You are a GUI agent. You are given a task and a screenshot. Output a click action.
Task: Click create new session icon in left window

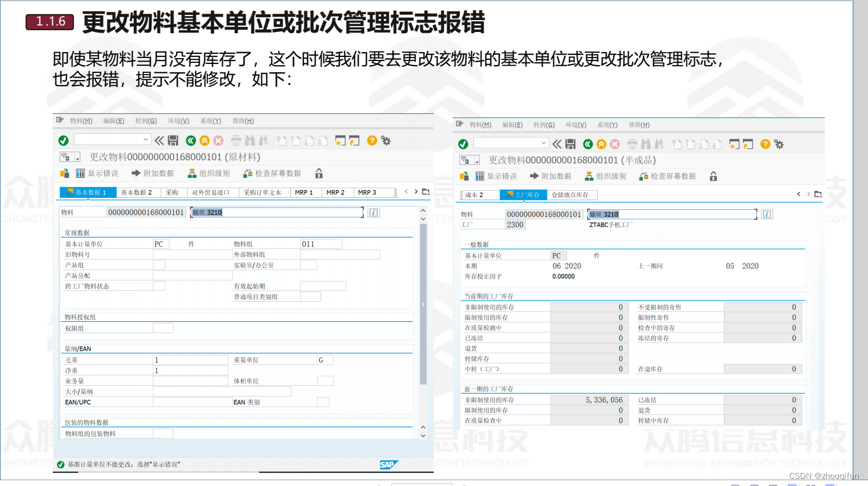[x=340, y=140]
